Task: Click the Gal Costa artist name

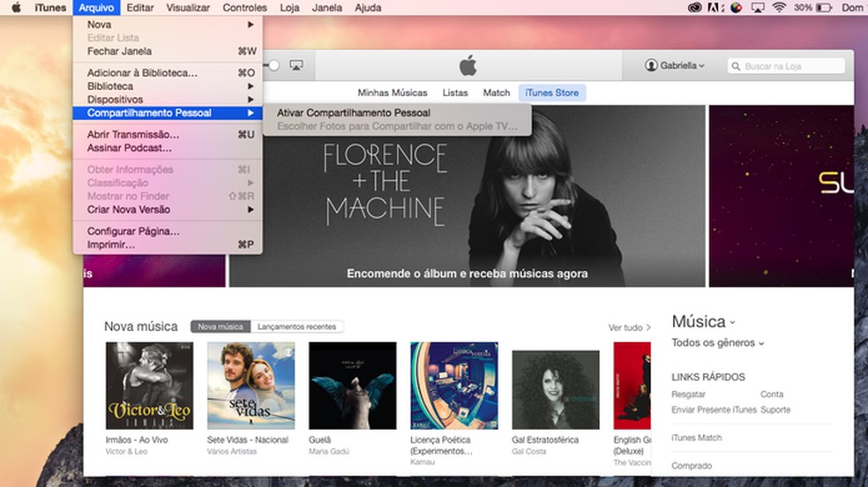Action: tap(528, 451)
